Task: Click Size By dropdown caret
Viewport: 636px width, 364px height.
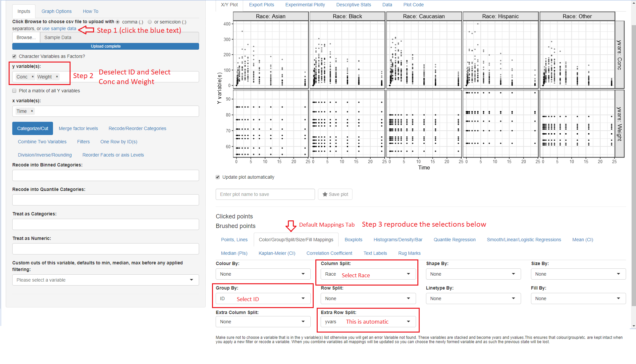Action: pyautogui.click(x=618, y=274)
